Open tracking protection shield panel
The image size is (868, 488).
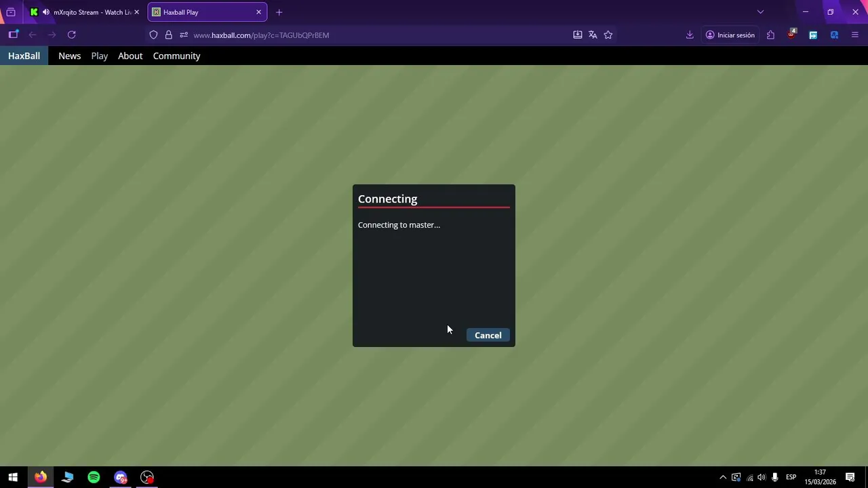tap(153, 35)
